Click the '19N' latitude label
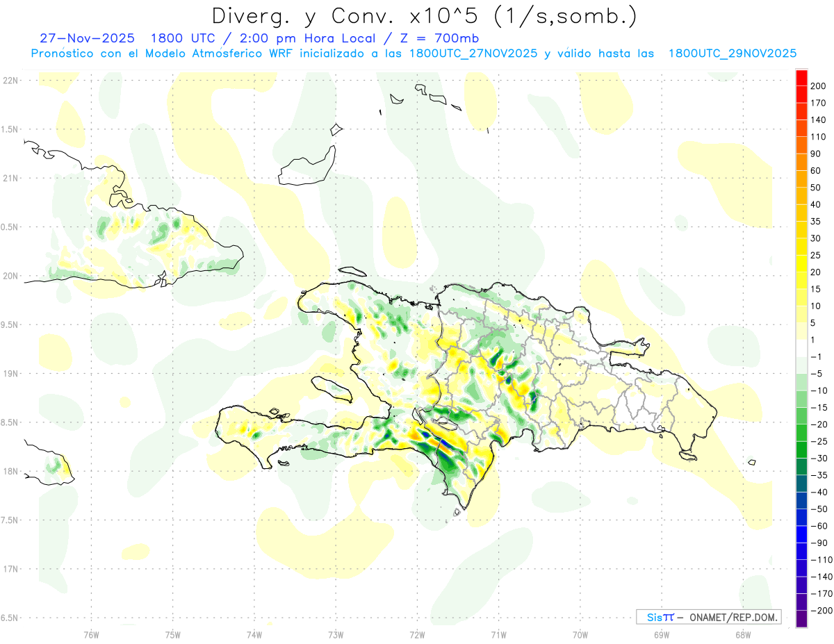834x644 pixels. point(10,374)
